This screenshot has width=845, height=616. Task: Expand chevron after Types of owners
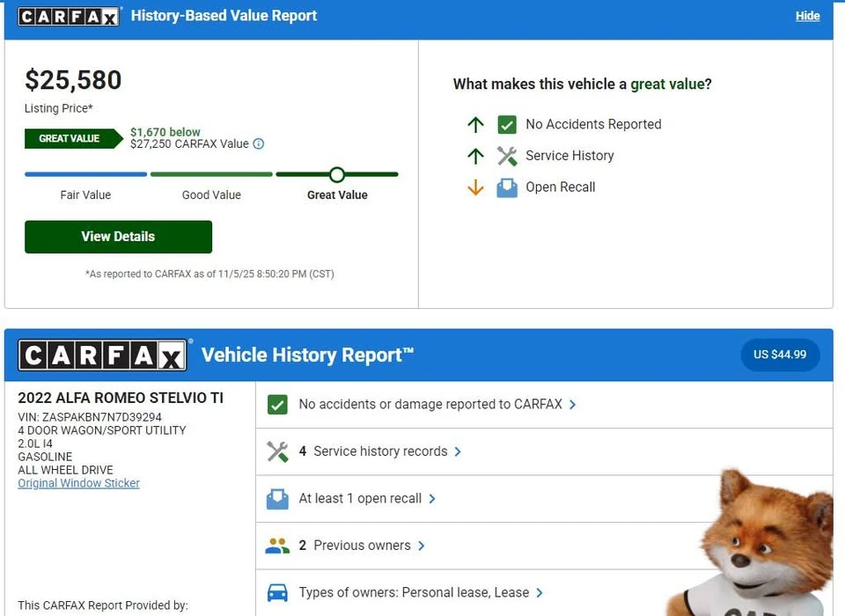tap(540, 593)
